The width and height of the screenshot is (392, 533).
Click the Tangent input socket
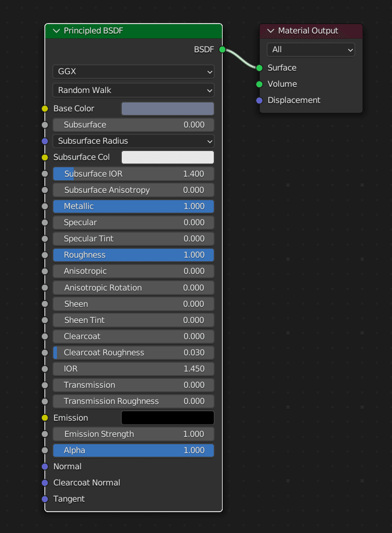click(x=45, y=499)
